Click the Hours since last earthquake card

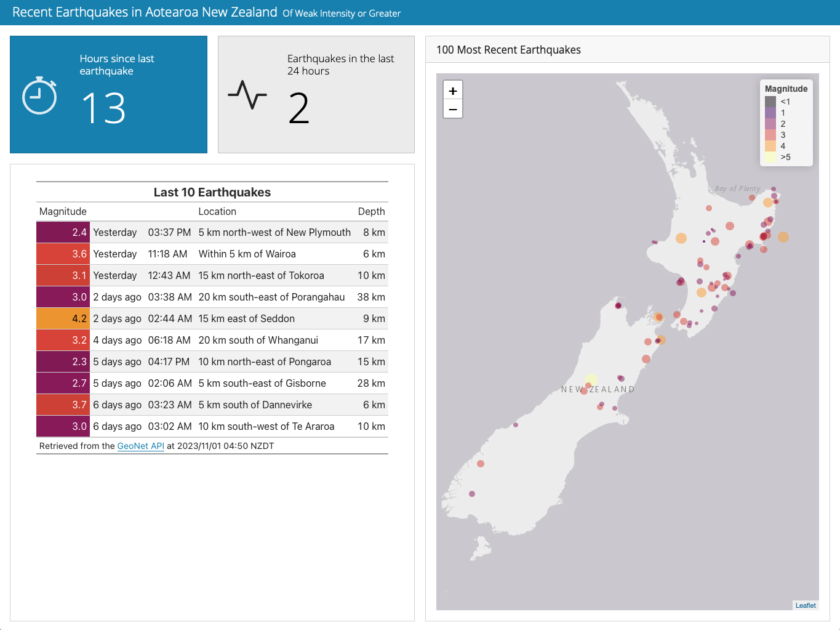pyautogui.click(x=108, y=94)
